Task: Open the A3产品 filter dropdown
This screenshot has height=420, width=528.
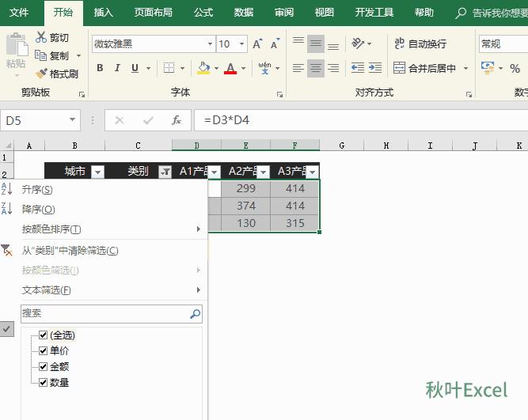Action: [x=313, y=172]
